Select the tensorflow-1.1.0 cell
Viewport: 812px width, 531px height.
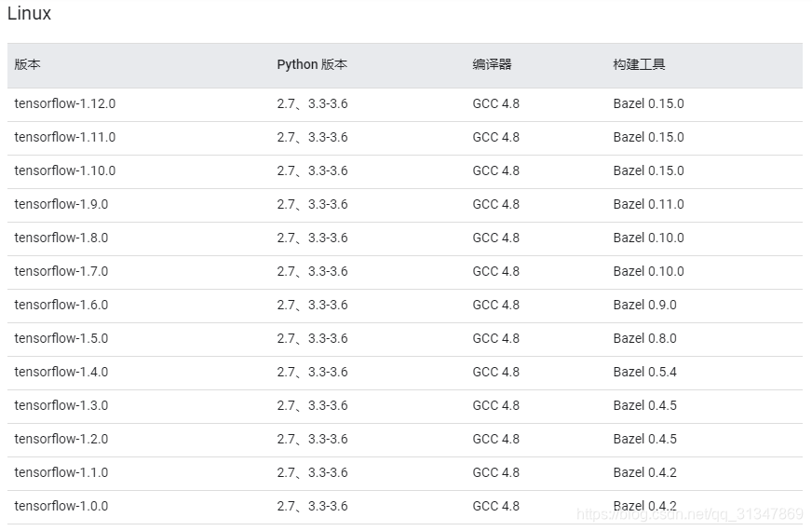coord(61,472)
